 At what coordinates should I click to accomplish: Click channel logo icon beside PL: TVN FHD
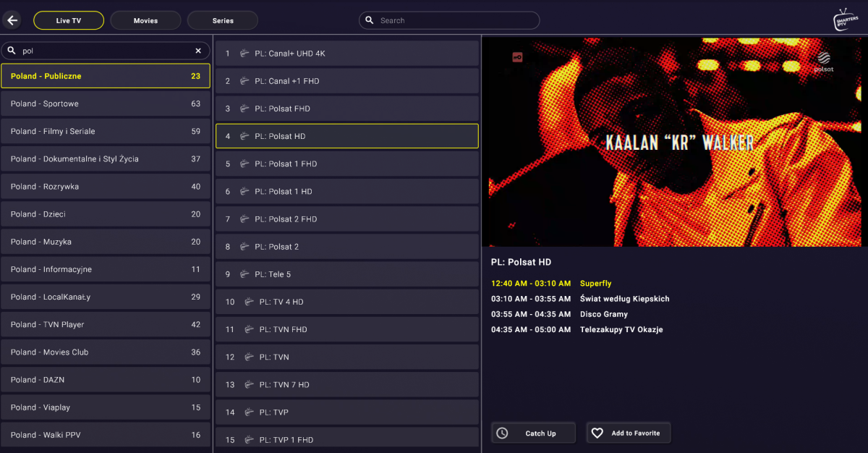click(248, 329)
